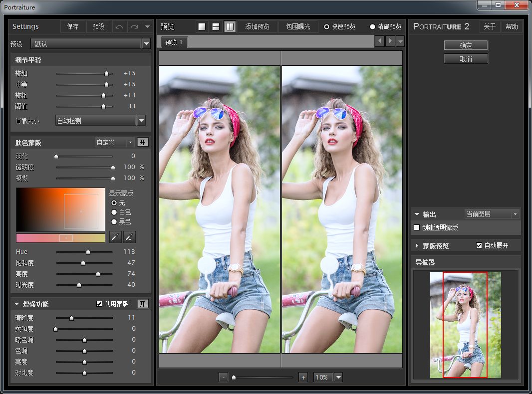Viewport: 532px width, 394px height.
Task: Expand the 蒙版预览 section
Action: (x=417, y=246)
